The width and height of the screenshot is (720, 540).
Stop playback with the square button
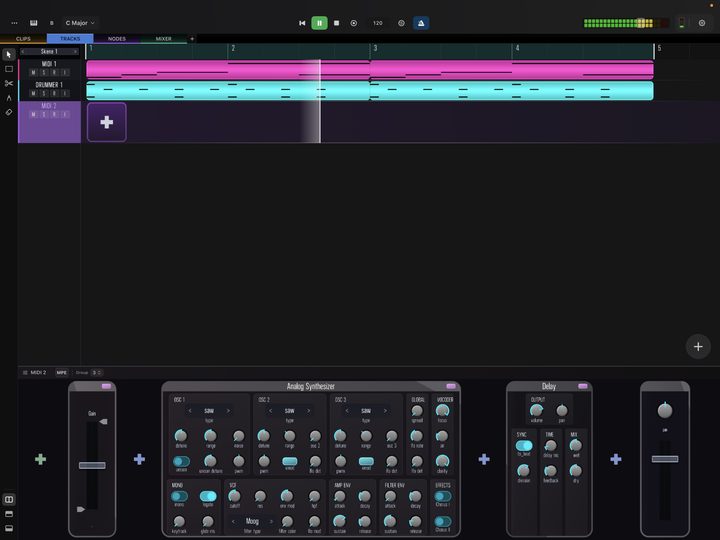[337, 23]
